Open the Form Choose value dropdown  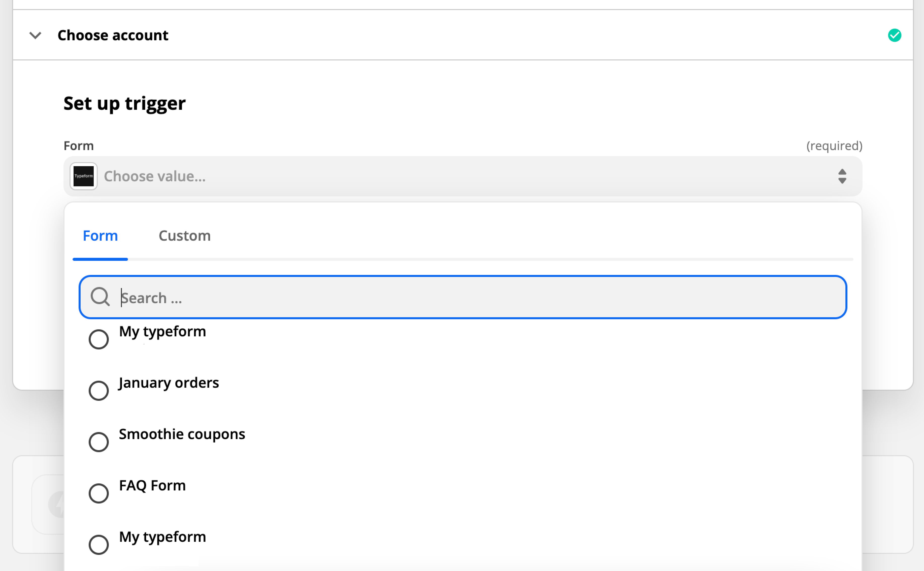click(463, 176)
